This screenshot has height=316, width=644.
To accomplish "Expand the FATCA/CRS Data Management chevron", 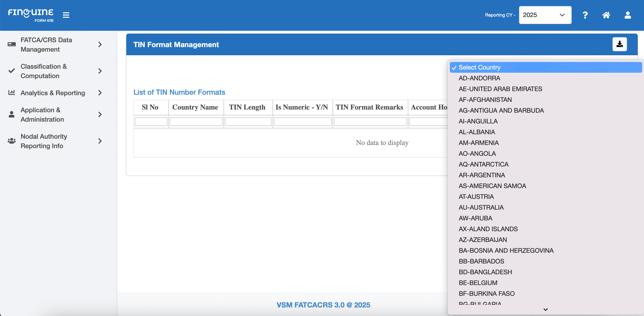I will [x=100, y=44].
